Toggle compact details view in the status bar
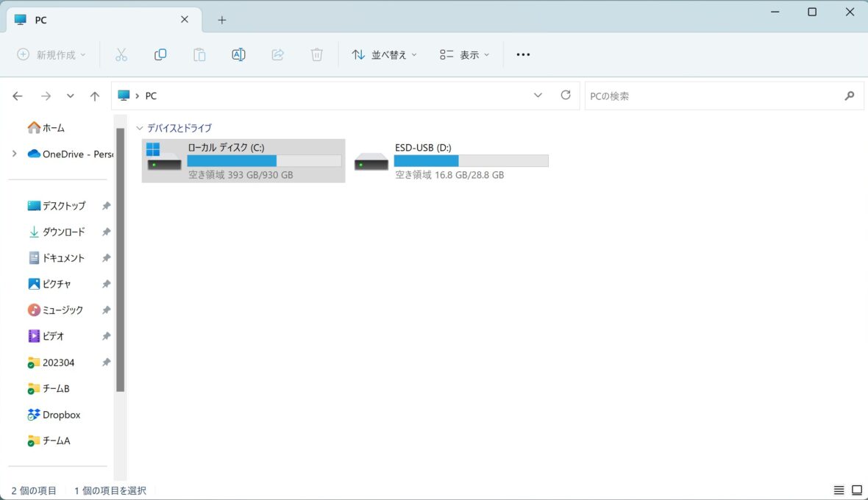 click(x=839, y=490)
